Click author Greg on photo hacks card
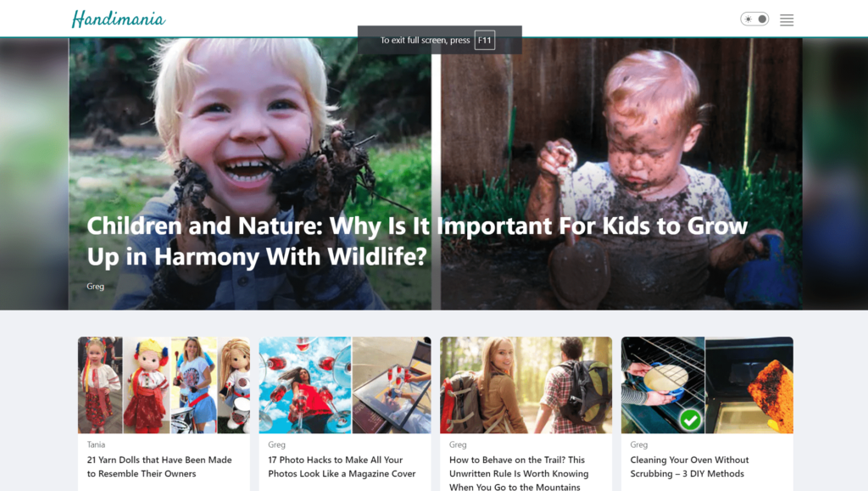 (277, 444)
